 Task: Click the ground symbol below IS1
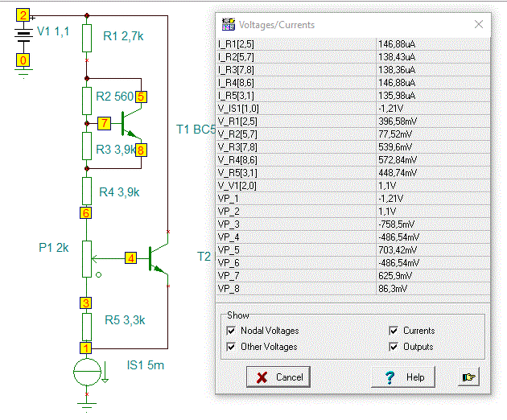[87, 407]
